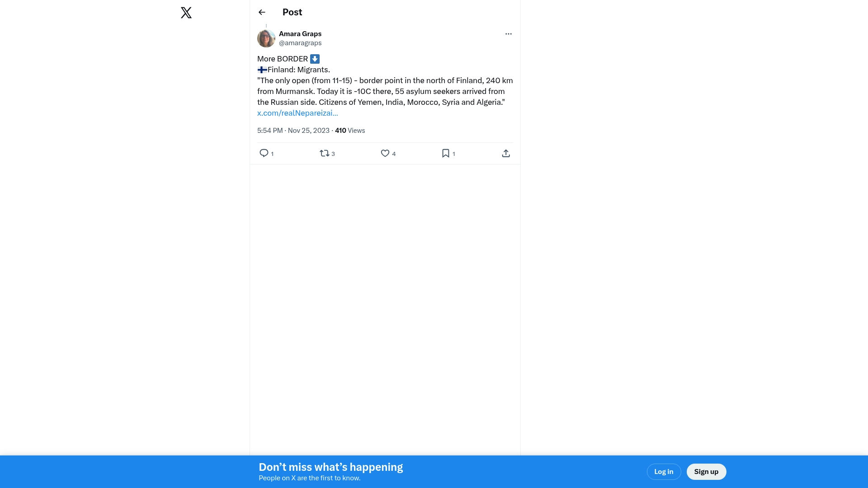
Task: Go back using the arrow icon
Action: pos(262,12)
